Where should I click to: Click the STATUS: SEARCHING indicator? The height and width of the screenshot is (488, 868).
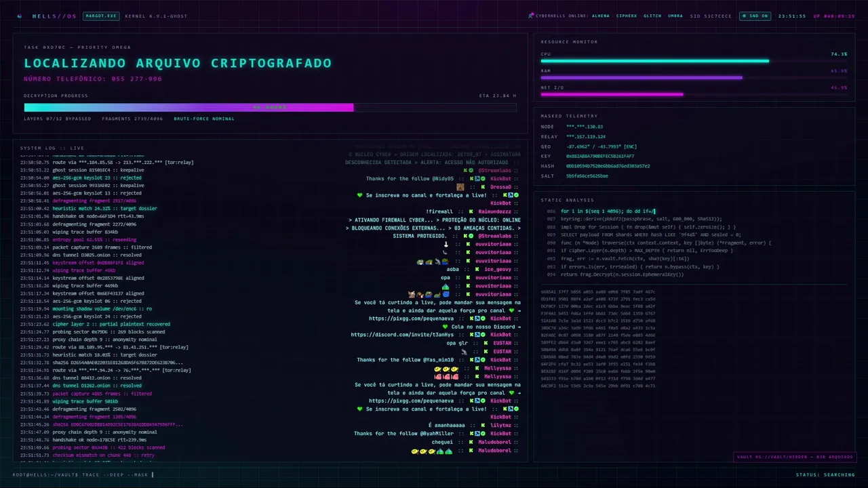[825, 474]
